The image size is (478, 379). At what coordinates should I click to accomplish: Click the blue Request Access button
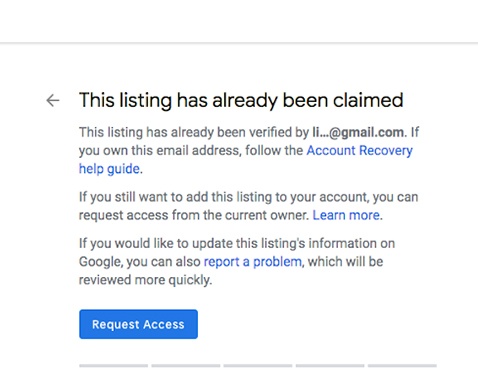coord(138,324)
